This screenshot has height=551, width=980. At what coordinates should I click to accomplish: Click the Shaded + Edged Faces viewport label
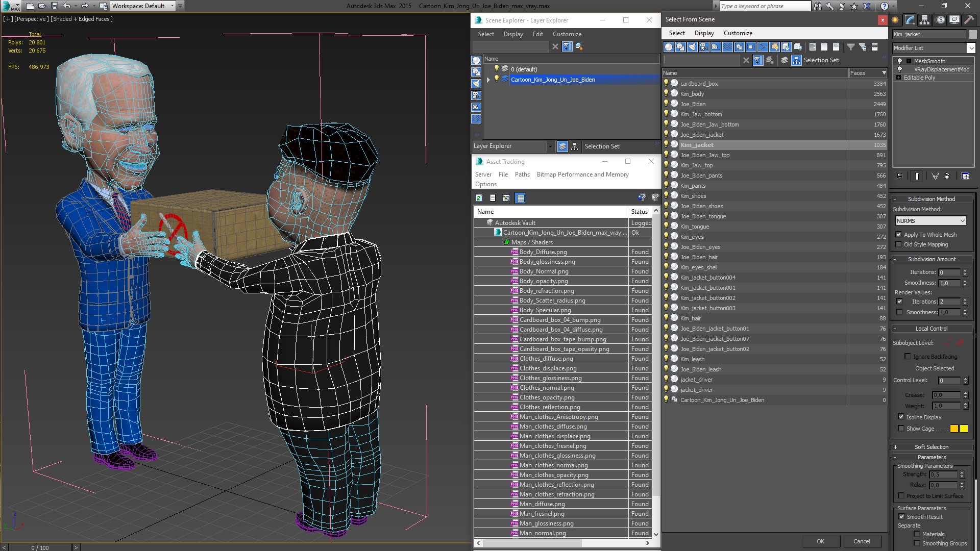click(x=82, y=19)
